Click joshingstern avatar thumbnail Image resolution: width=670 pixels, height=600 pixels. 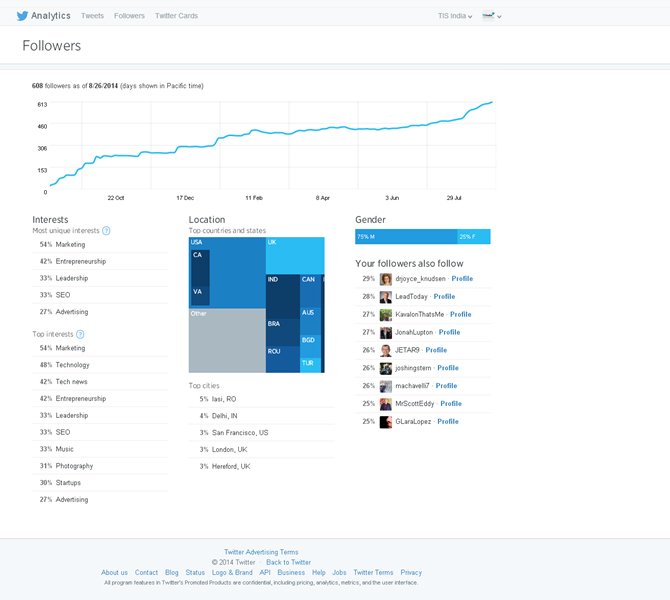[385, 368]
